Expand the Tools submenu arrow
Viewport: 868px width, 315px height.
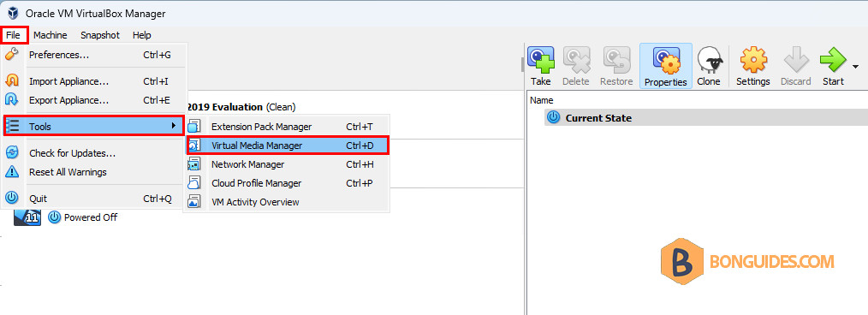174,126
